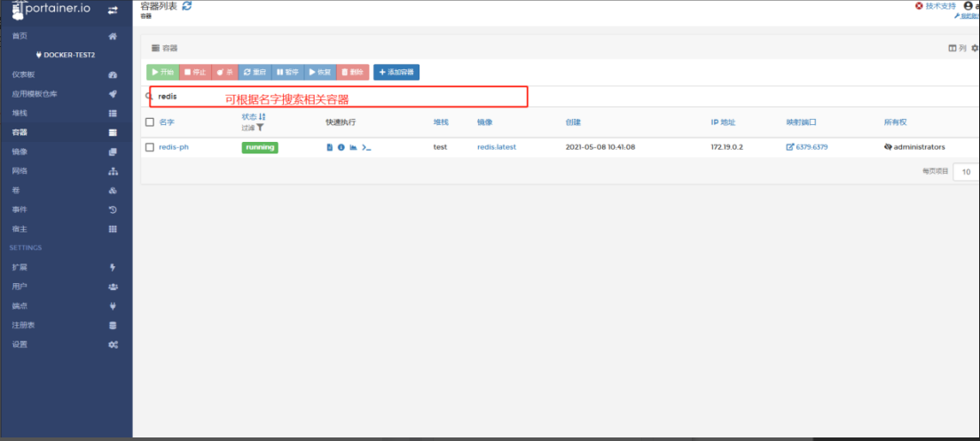Click the 添加容器 add container button
The width and height of the screenshot is (980, 441).
pyautogui.click(x=396, y=72)
